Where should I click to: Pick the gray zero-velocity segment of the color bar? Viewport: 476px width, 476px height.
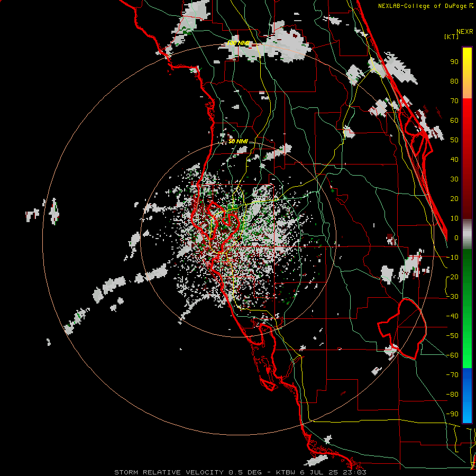(x=467, y=234)
